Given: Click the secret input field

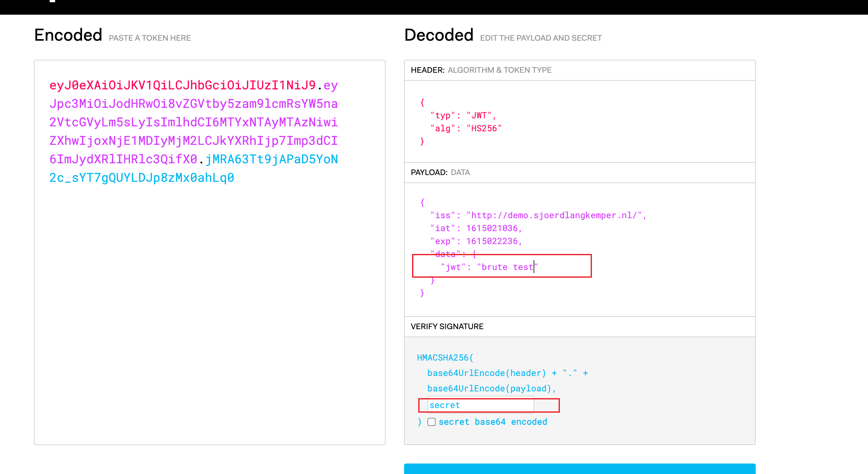Looking at the screenshot, I should tap(480, 405).
